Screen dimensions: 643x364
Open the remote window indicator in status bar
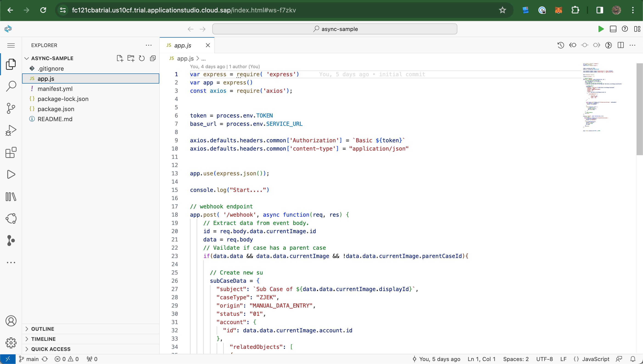(8, 359)
